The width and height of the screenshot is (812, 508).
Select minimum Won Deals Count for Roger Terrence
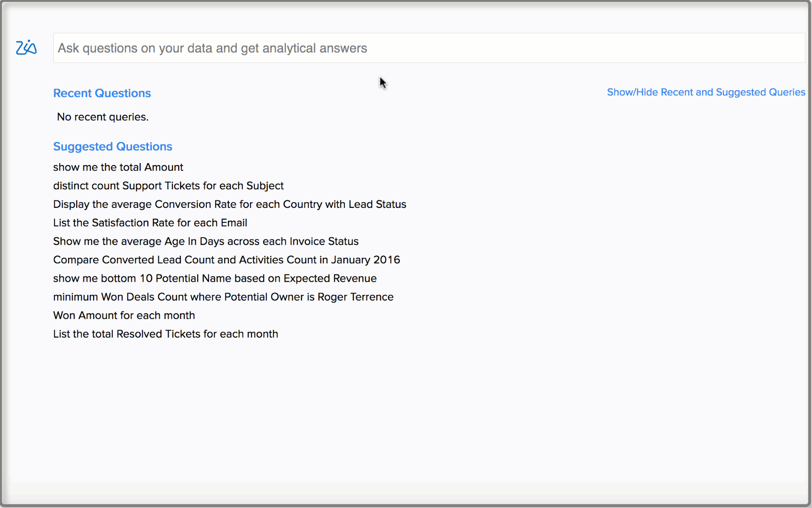[223, 296]
